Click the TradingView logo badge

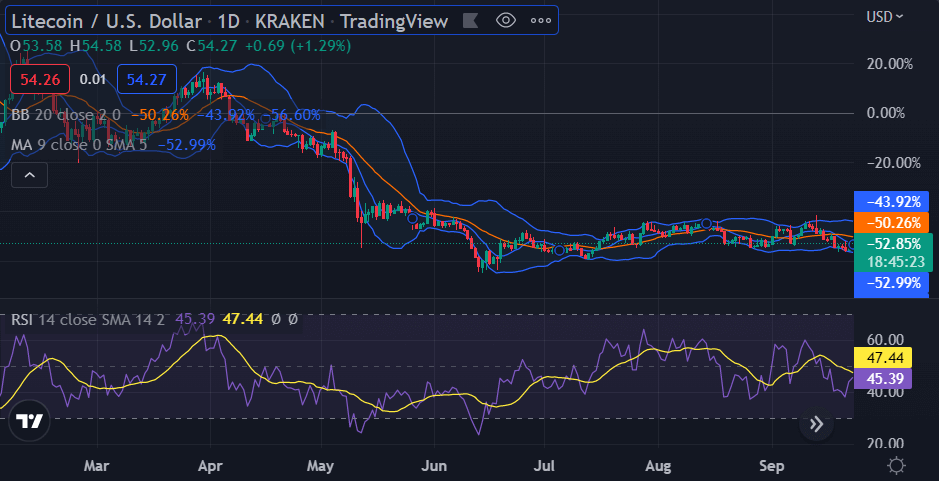coord(29,421)
